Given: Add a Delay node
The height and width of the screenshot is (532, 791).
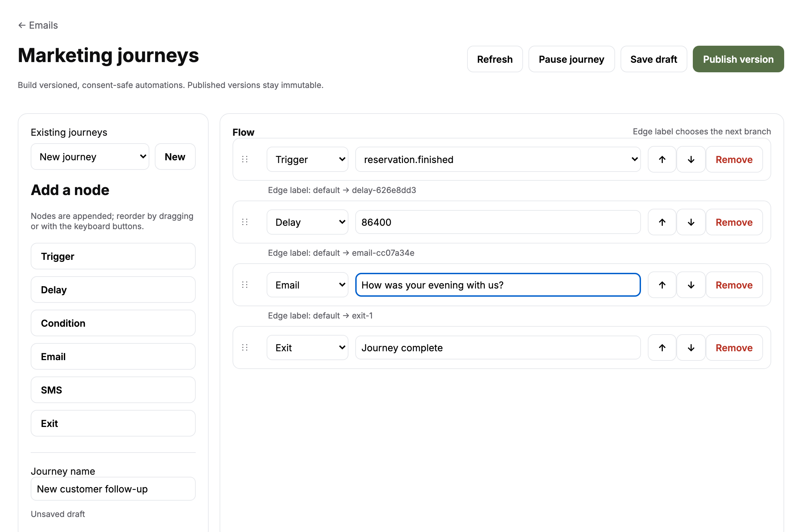Looking at the screenshot, I should point(113,290).
